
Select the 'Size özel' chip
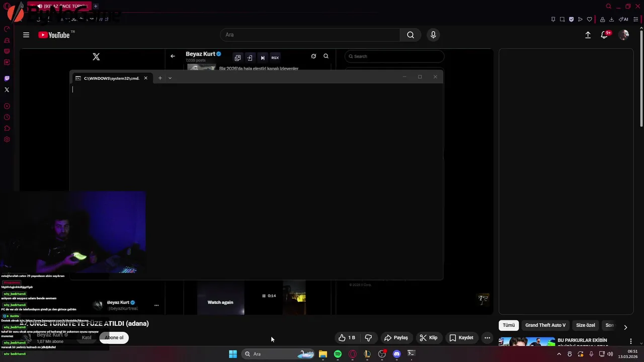click(x=586, y=325)
